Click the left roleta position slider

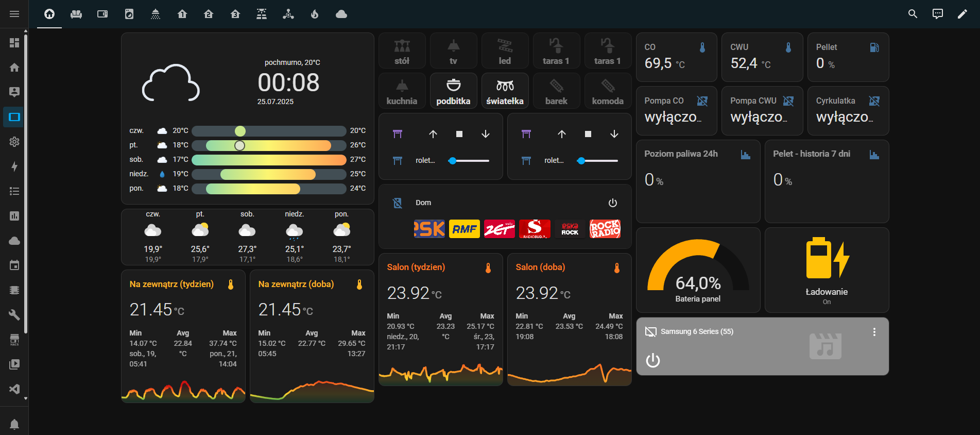(468, 161)
